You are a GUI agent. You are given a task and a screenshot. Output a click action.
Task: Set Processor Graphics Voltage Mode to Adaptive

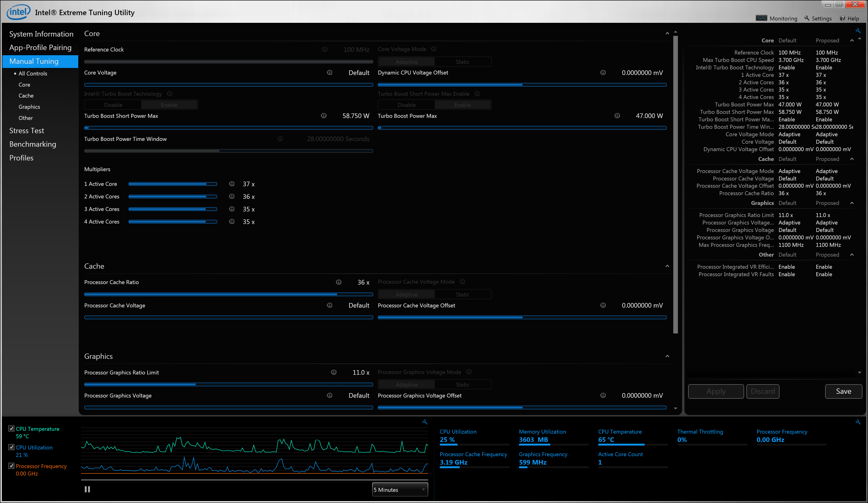pyautogui.click(x=407, y=384)
